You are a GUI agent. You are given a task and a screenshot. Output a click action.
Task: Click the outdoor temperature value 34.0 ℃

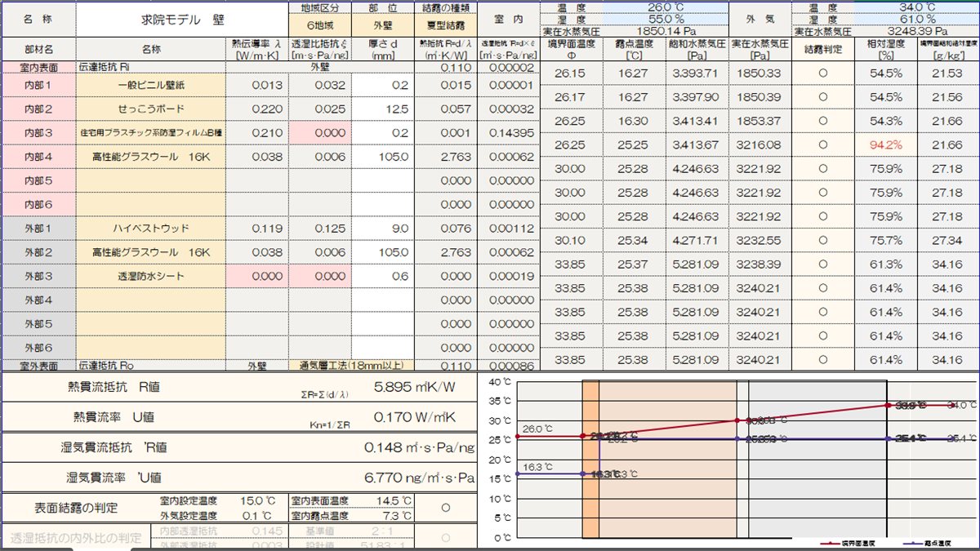pyautogui.click(x=917, y=7)
